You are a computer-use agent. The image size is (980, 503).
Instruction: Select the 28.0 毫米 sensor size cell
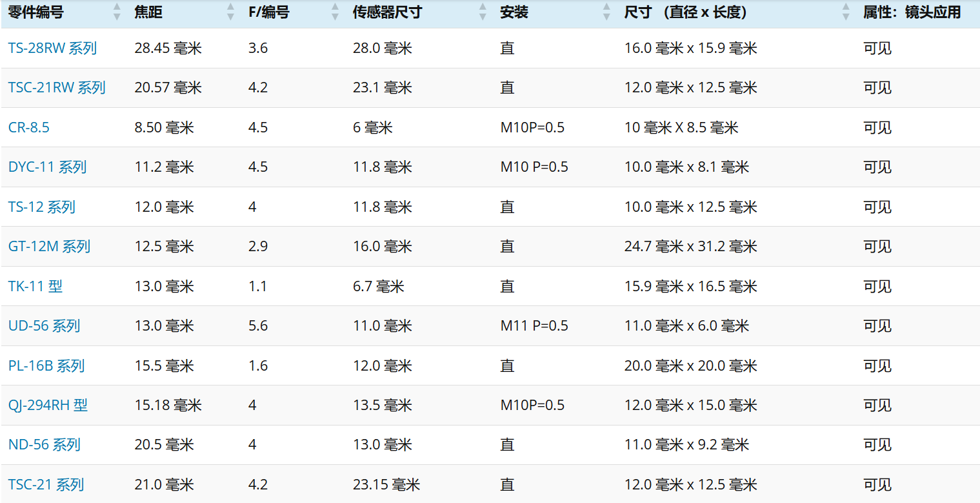pyautogui.click(x=382, y=48)
